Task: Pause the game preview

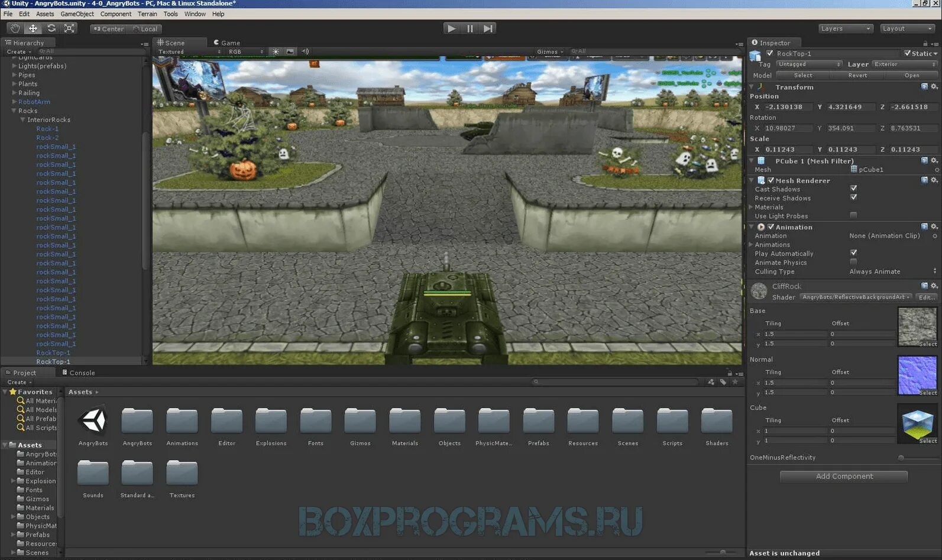Action: point(470,28)
